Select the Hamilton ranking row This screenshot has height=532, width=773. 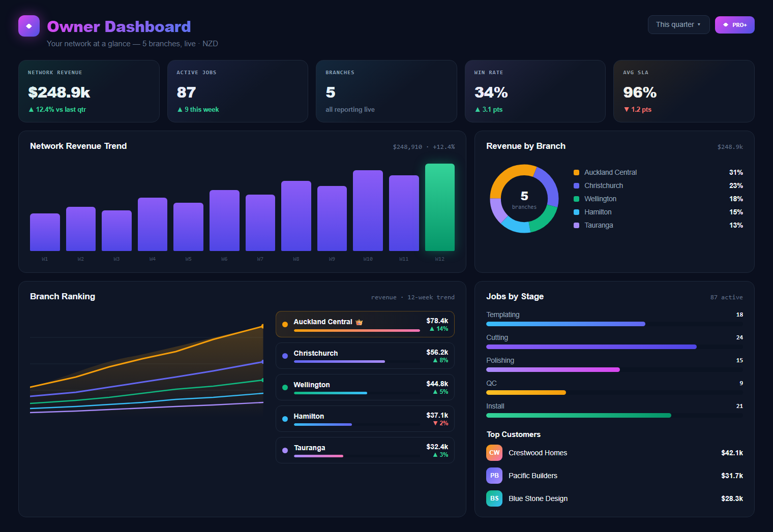point(365,419)
